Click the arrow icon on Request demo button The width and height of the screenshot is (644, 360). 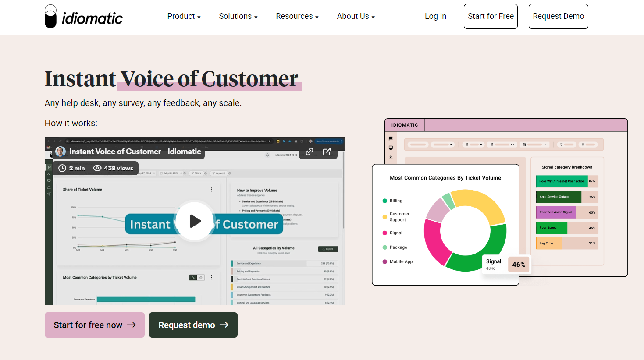[x=224, y=325]
